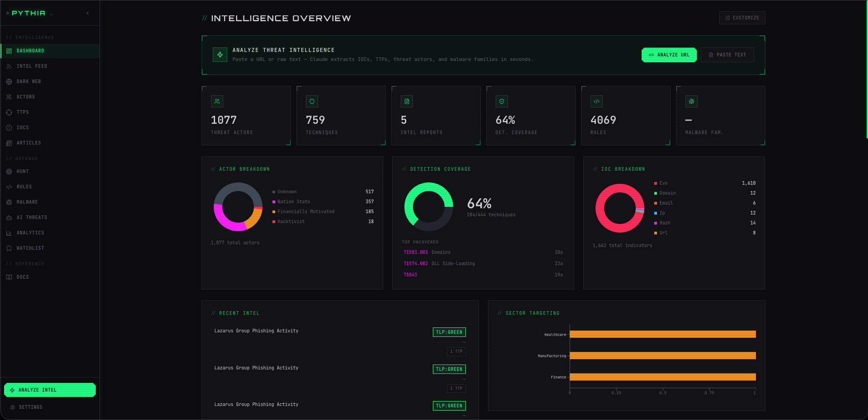This screenshot has height=420, width=868.
Task: Click the Techniques shield card icon
Action: (x=312, y=101)
